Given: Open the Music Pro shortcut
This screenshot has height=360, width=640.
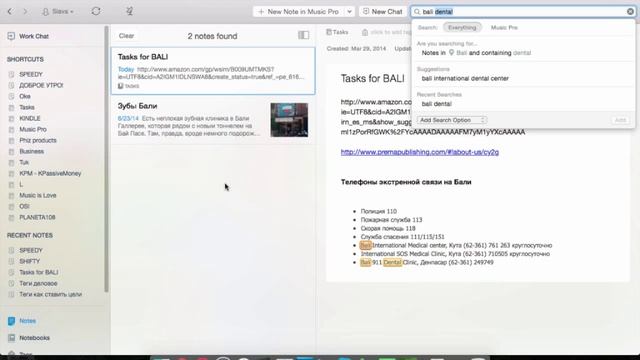Looking at the screenshot, I should coord(33,129).
